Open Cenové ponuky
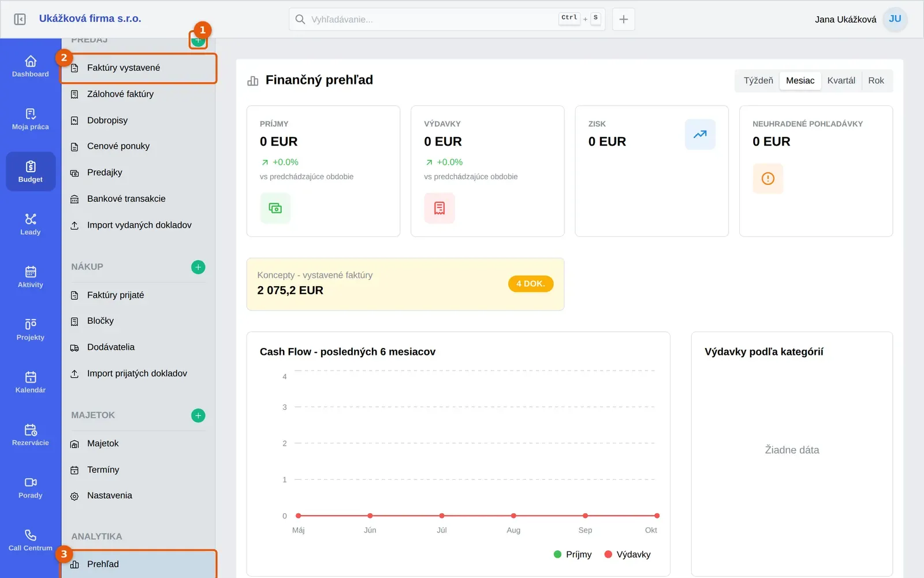Screen dimensions: 924x578 point(139,146)
